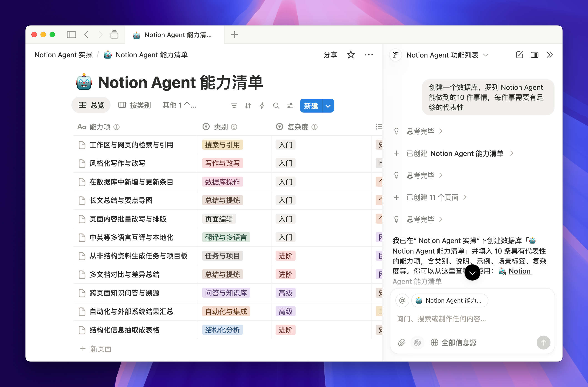588x387 pixels.
Task: Switch to the 总览 view tab
Action: (x=91, y=105)
